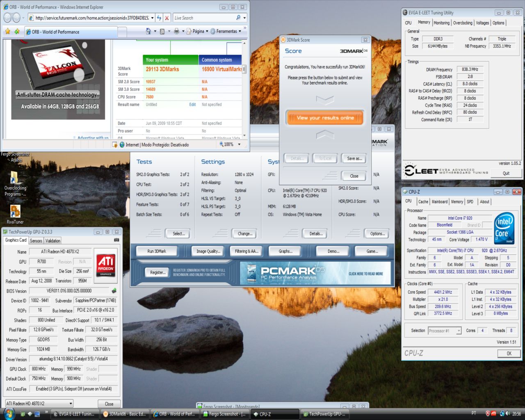Click Options... button in 3DMark06 results

tap(377, 234)
